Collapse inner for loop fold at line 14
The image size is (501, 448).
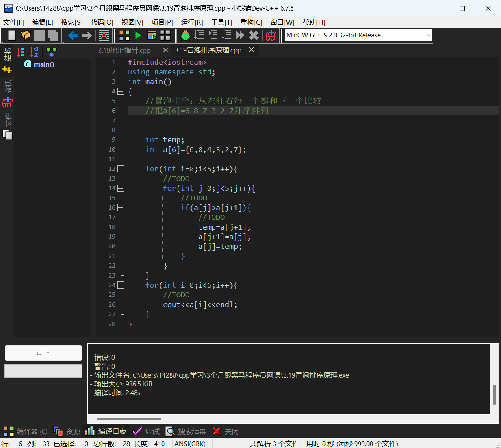point(121,188)
